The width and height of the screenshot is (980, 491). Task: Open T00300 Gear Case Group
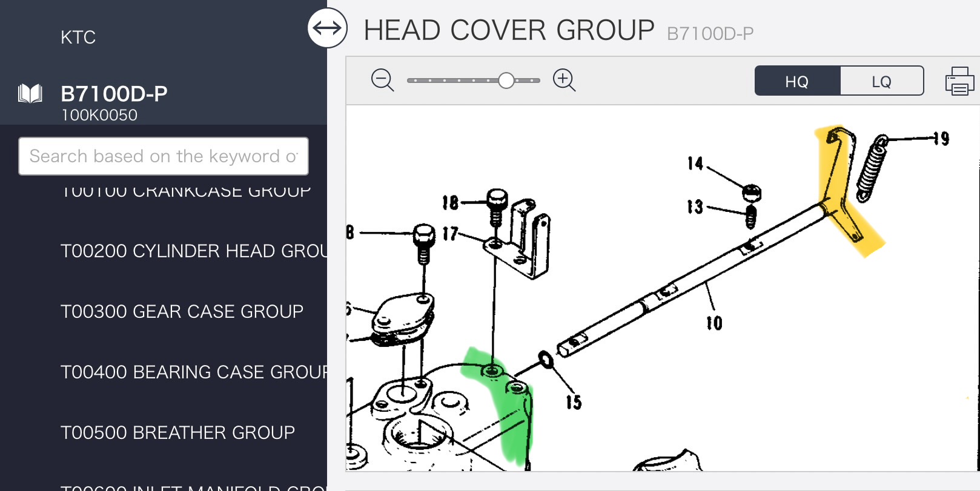pyautogui.click(x=182, y=311)
